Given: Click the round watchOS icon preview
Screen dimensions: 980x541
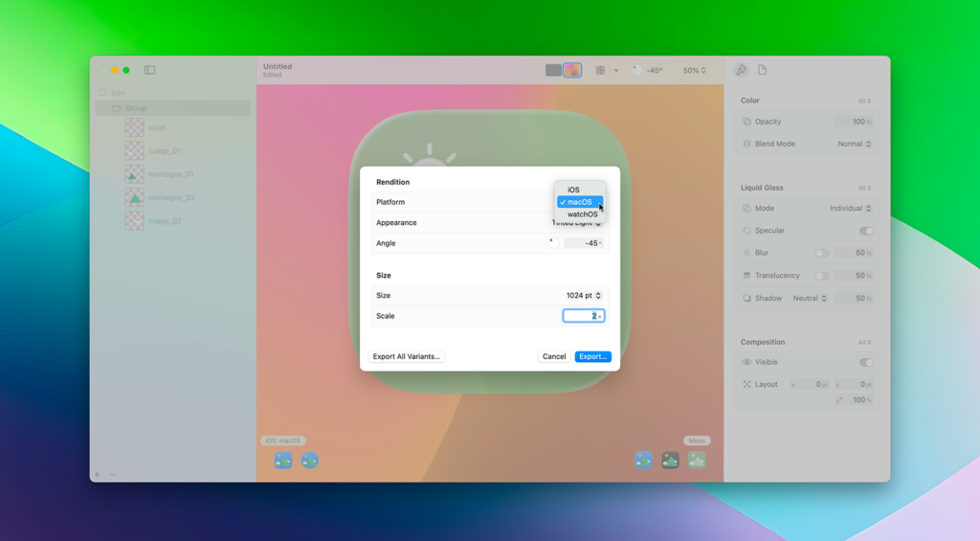Looking at the screenshot, I should (x=309, y=461).
